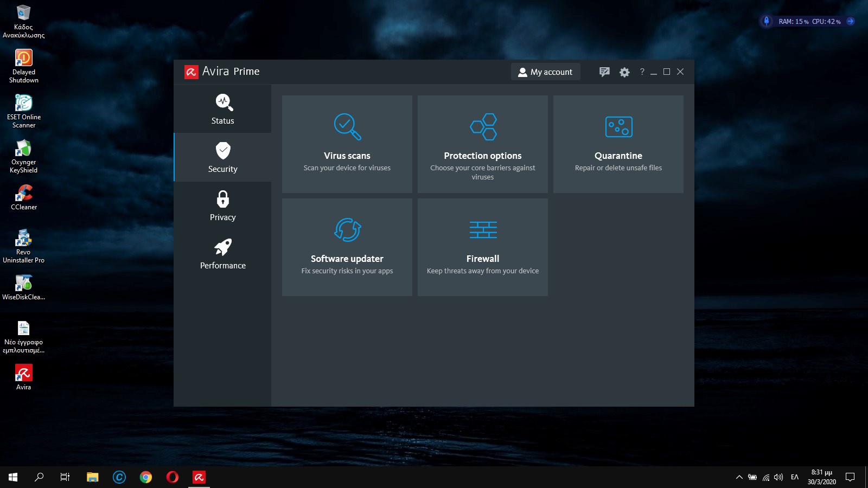868x488 pixels.
Task: Minimize the Avira Prime window
Action: (654, 72)
